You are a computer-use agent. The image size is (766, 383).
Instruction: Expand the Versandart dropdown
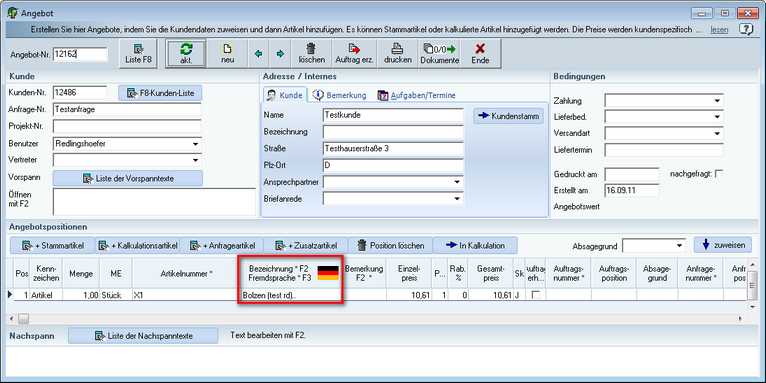pos(717,133)
